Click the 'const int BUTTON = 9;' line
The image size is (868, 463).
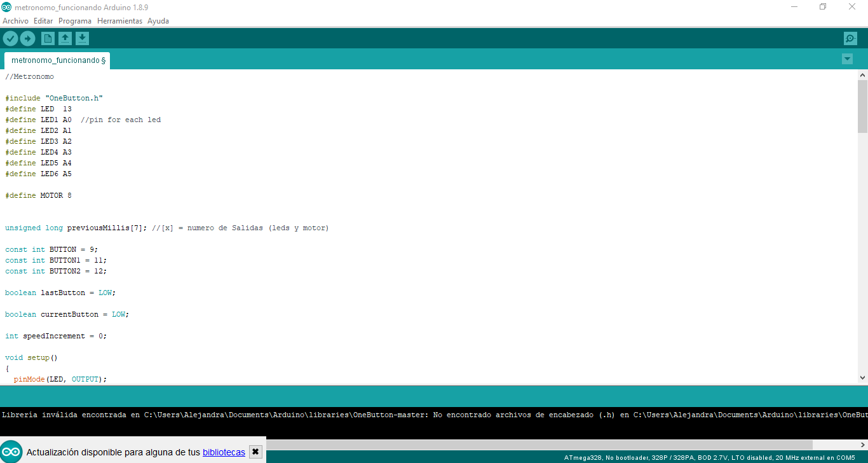pos(51,249)
